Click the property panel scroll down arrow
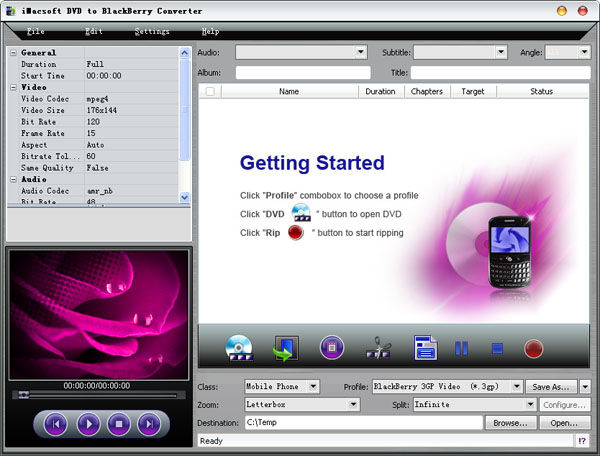Viewport: 600px width, 456px height. pos(184,197)
